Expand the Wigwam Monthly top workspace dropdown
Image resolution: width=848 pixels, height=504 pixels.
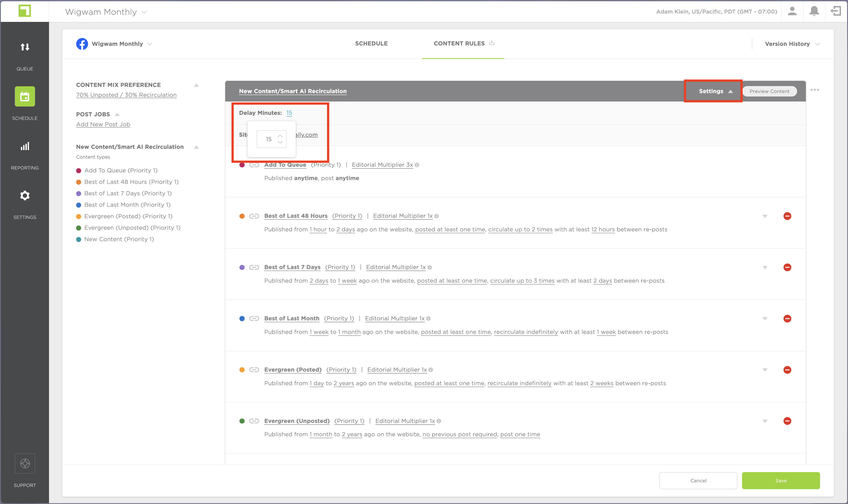(x=144, y=12)
